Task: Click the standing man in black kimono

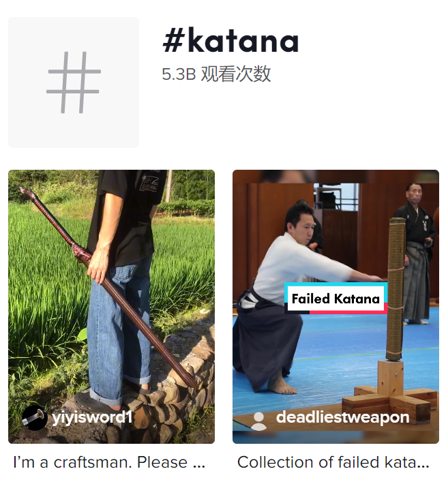Action: (x=417, y=253)
